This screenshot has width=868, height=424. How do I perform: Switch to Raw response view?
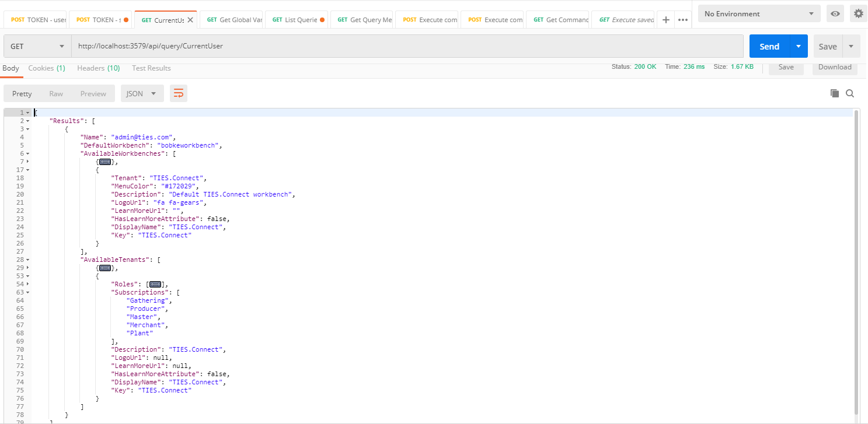(56, 94)
